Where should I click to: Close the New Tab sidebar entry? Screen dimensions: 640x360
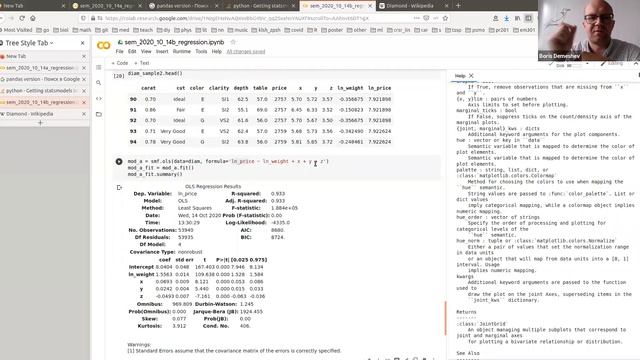pyautogui.click(x=84, y=56)
